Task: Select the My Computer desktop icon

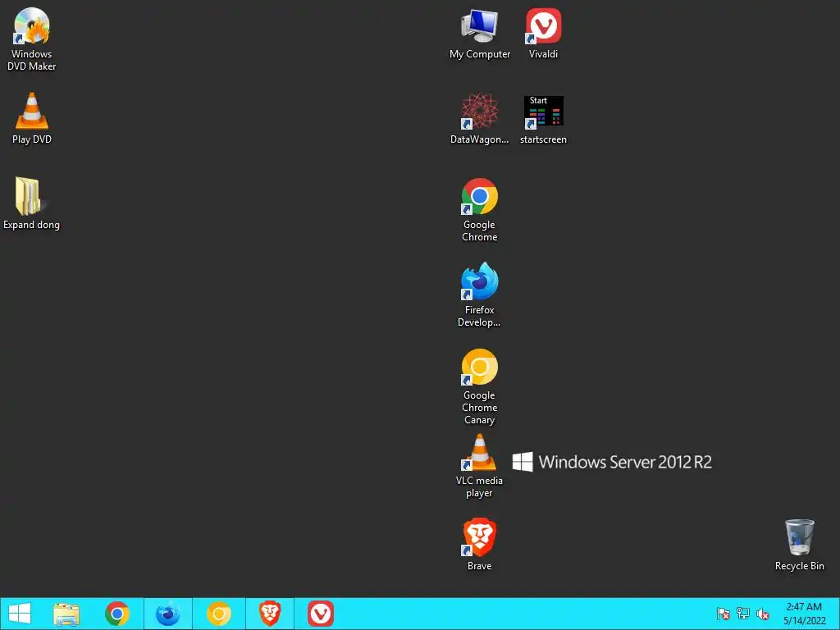Action: click(x=479, y=33)
